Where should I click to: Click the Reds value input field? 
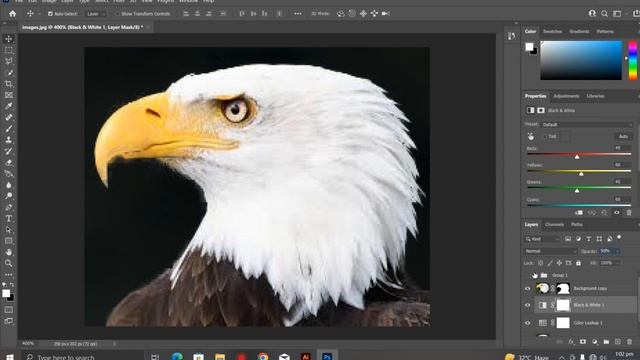tap(622, 148)
